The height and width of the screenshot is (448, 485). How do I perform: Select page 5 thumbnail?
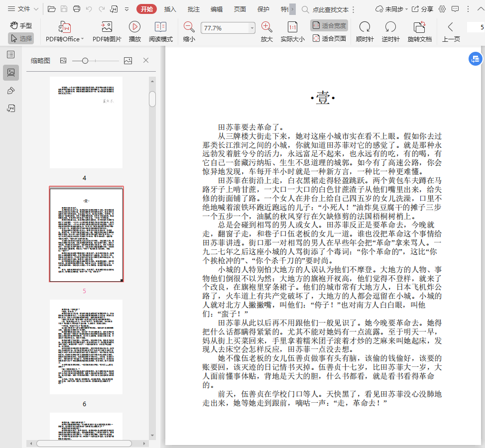86,234
